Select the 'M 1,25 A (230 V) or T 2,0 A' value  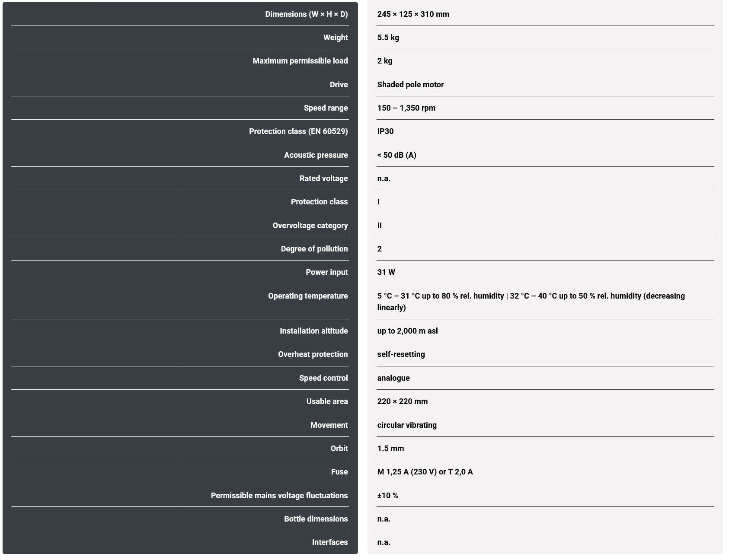point(425,472)
